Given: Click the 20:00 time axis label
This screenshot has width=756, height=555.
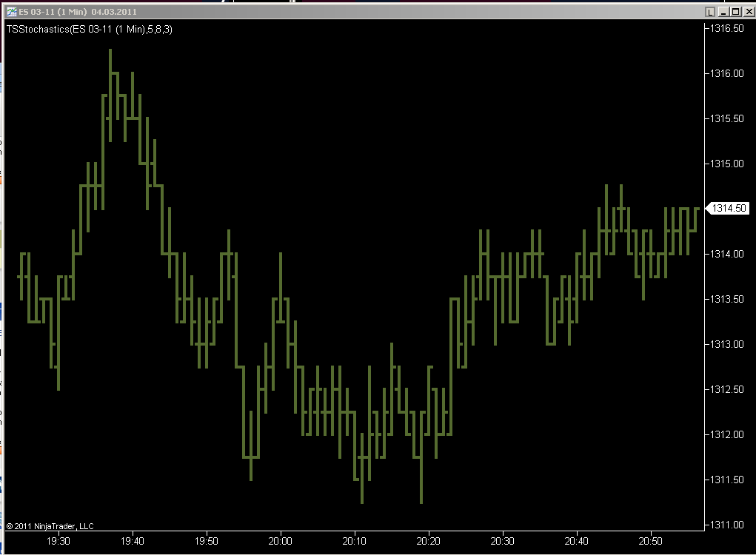Looking at the screenshot, I should point(280,541).
